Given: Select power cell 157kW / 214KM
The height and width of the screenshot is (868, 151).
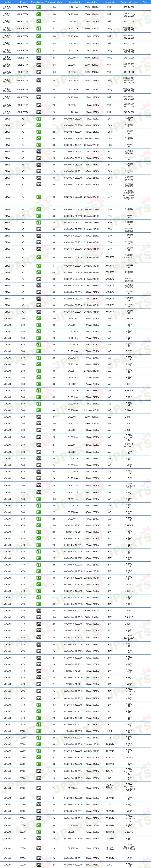Looking at the screenshot, I should [x=92, y=552].
